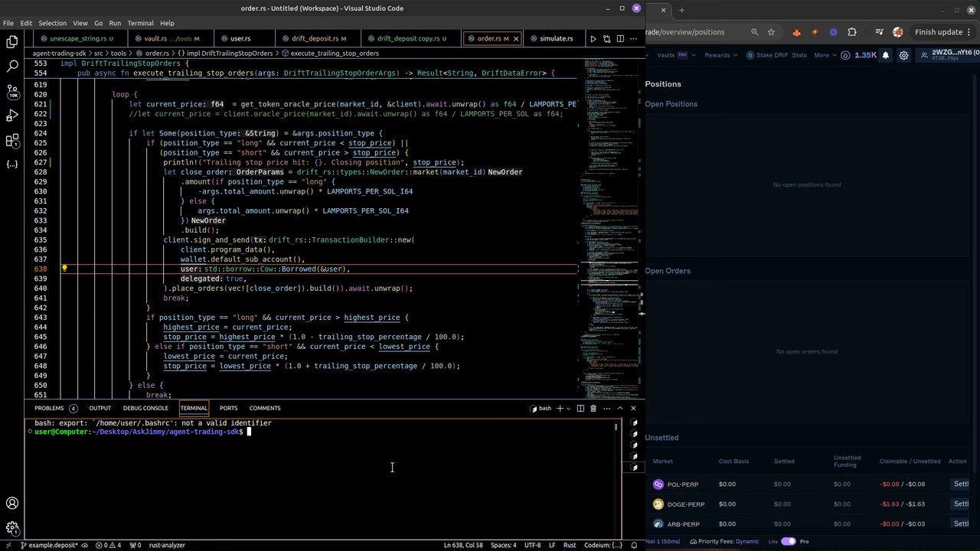Screen dimensions: 980x551
Task: Click the Ln 638, Col 58 status indicator
Action: [x=462, y=545]
